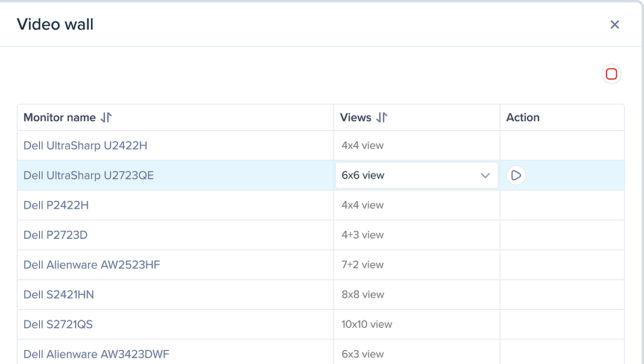Close the Video wall dialog
644x364 pixels.
point(614,25)
